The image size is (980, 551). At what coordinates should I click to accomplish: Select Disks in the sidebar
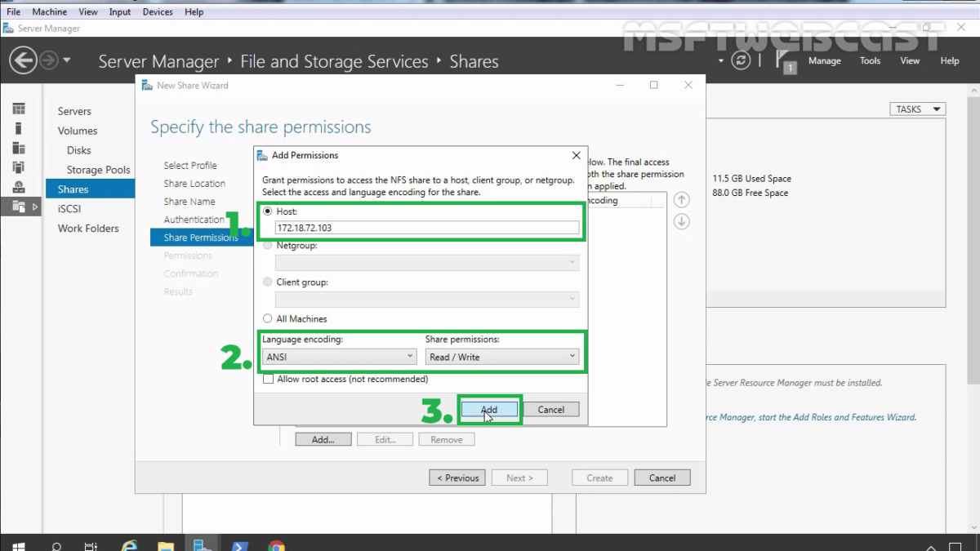[x=79, y=150]
